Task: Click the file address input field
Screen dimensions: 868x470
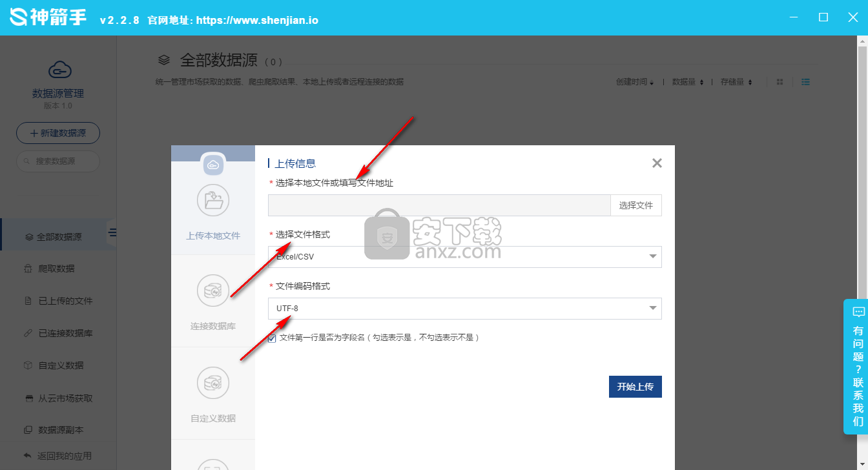Action: pos(439,205)
